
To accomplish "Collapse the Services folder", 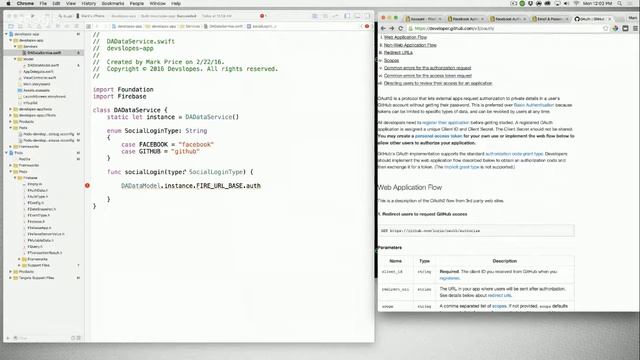I will point(16,47).
